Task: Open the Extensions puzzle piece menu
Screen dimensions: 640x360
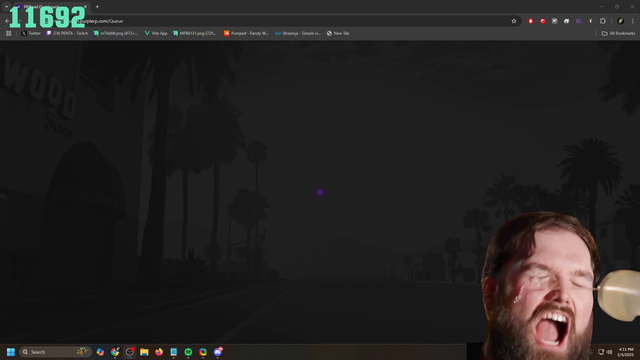Action: (603, 21)
